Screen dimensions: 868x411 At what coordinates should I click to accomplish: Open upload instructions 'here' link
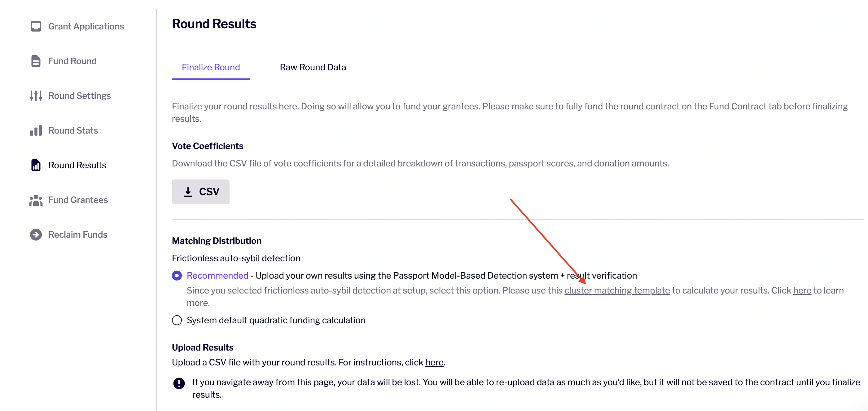click(x=434, y=362)
